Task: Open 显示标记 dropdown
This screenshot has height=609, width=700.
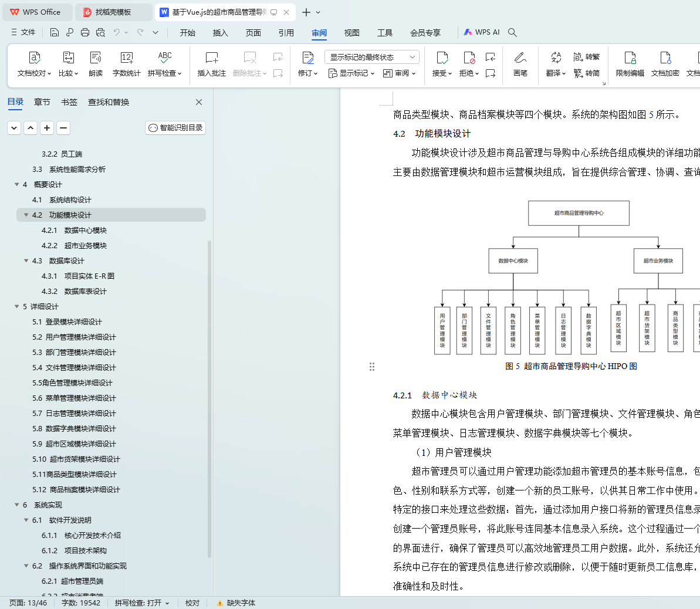Action: (x=351, y=73)
